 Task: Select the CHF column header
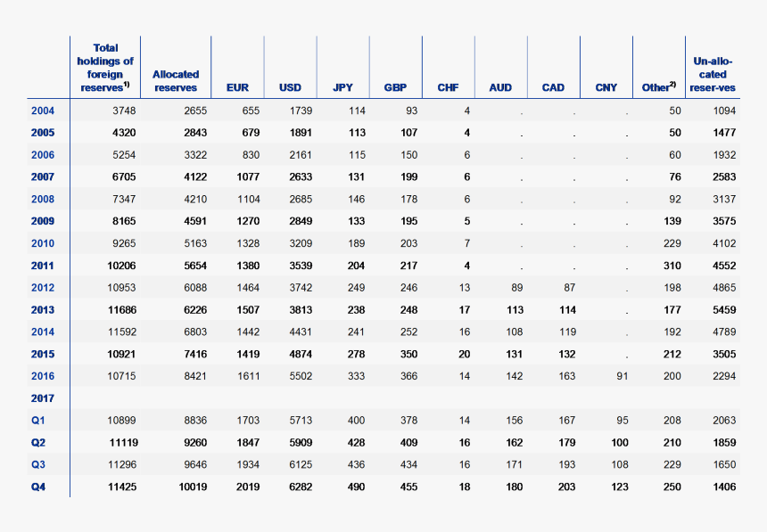(448, 87)
